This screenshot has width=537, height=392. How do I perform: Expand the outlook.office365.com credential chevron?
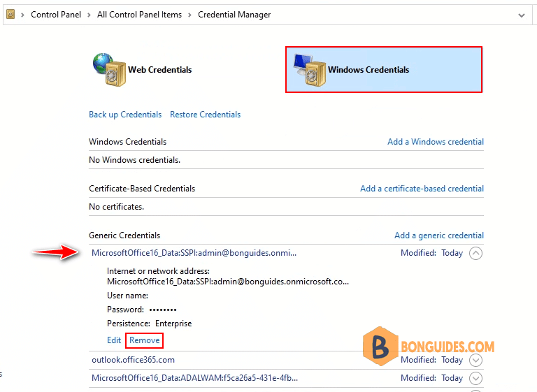click(x=475, y=360)
